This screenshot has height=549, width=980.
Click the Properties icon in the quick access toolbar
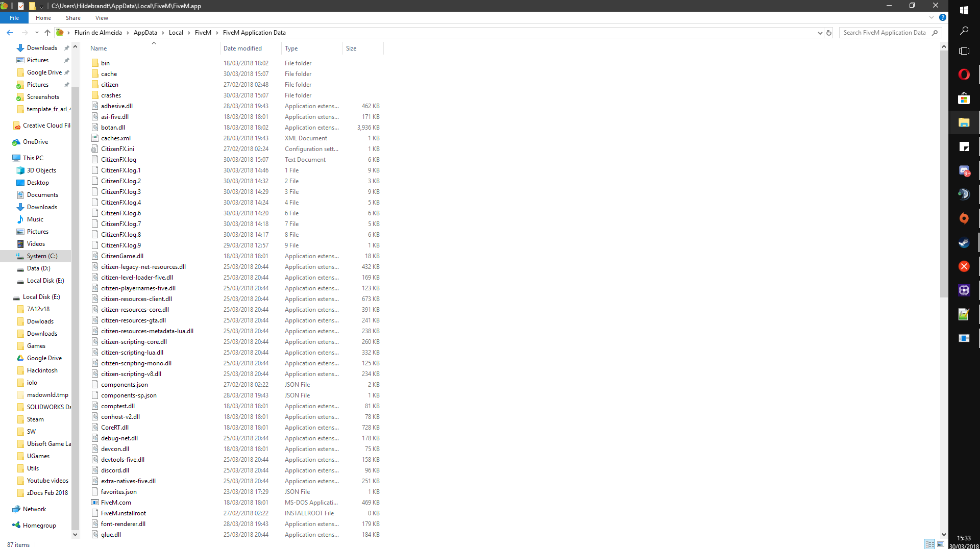20,6
